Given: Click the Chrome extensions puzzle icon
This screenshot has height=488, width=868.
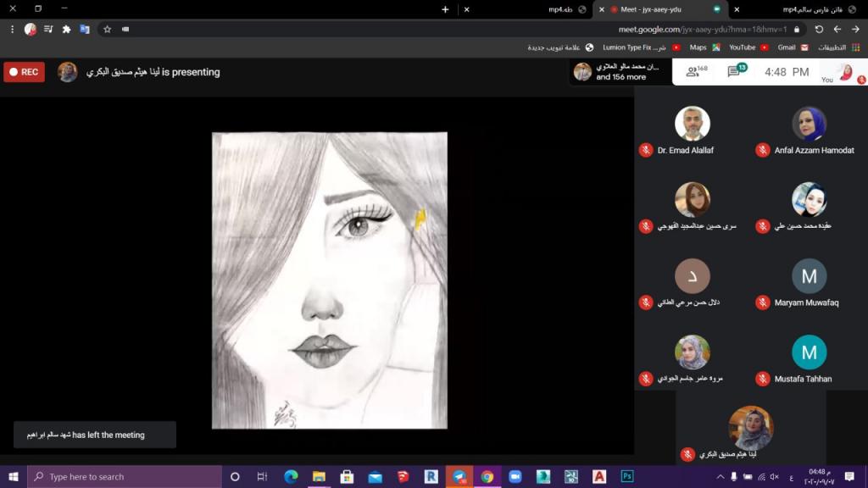Looking at the screenshot, I should (66, 29).
